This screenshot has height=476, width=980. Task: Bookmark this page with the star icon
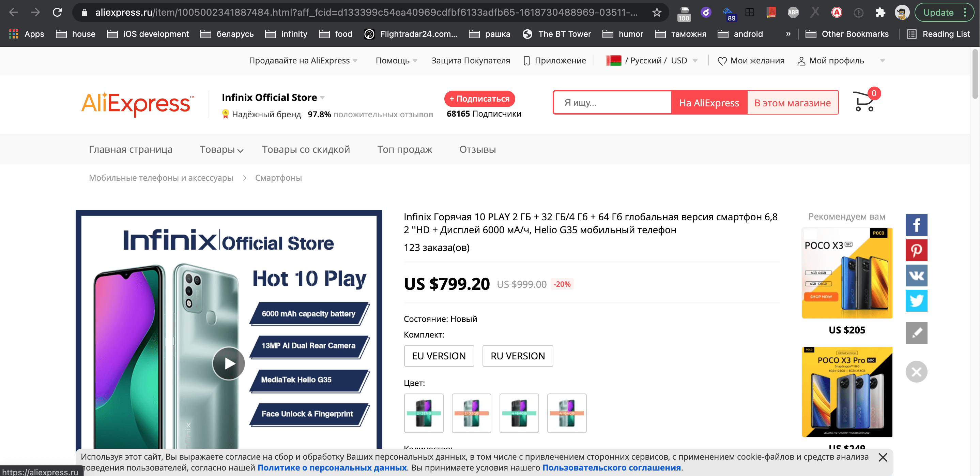[657, 13]
